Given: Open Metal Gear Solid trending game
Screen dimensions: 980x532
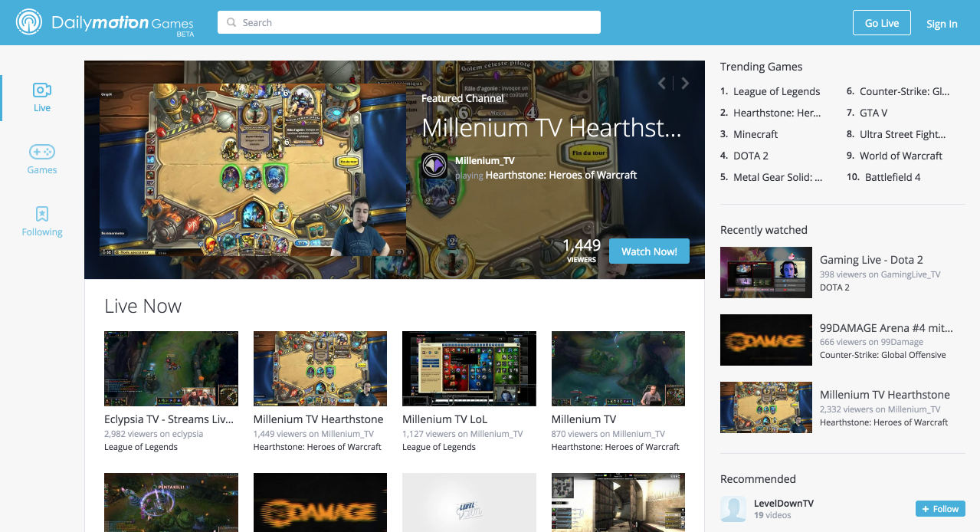Looking at the screenshot, I should coord(778,177).
